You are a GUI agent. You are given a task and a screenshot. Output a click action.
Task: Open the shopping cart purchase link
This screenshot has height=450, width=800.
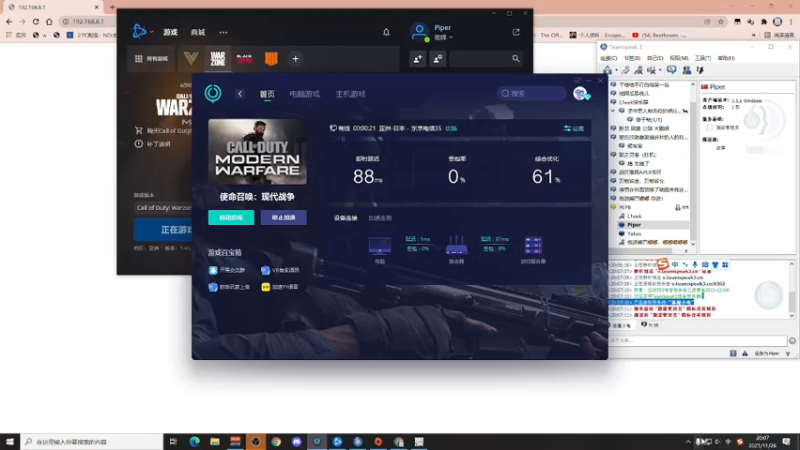click(163, 131)
